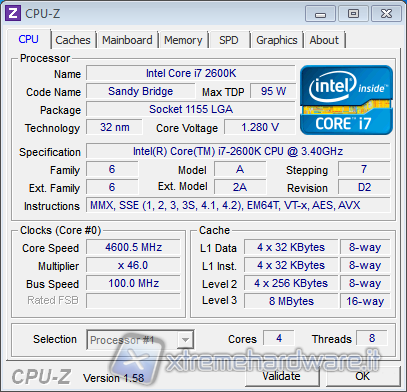Switch to the Mainboard tab

127,40
